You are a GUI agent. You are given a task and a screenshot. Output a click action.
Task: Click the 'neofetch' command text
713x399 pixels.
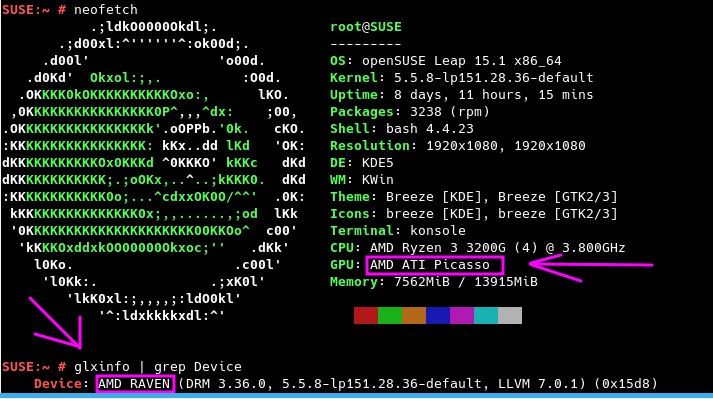[106, 10]
